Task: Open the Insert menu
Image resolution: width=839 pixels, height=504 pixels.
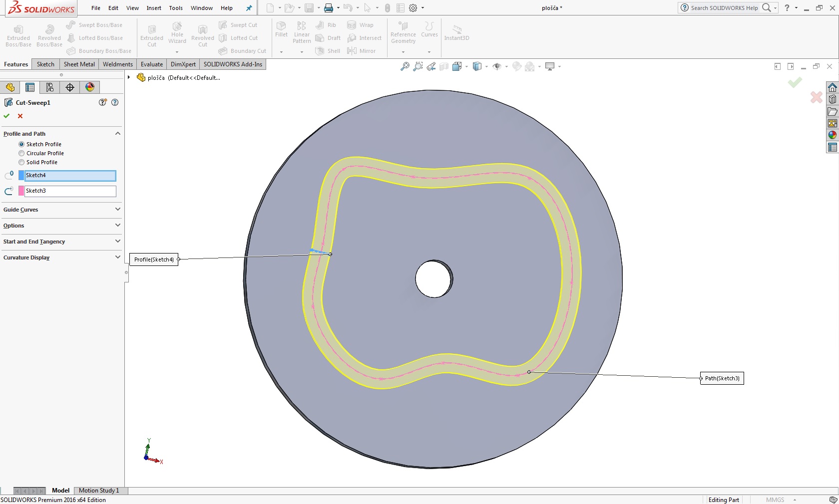Action: 154,8
